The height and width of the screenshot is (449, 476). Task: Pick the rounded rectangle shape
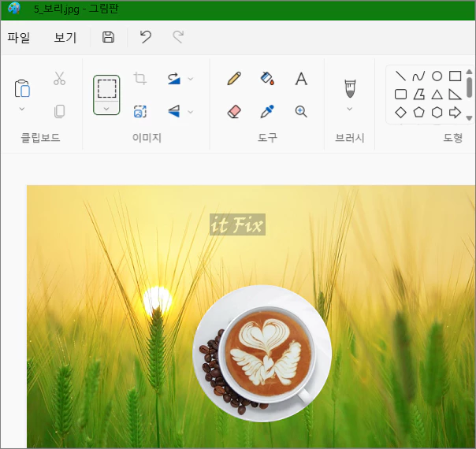point(400,95)
